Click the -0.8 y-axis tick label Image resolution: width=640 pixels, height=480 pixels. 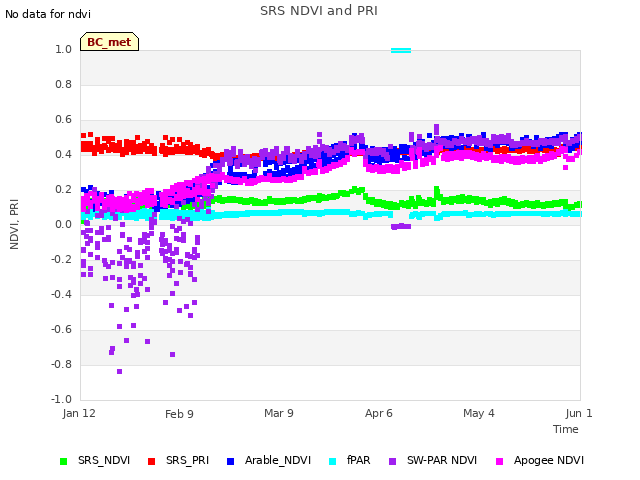61,364
